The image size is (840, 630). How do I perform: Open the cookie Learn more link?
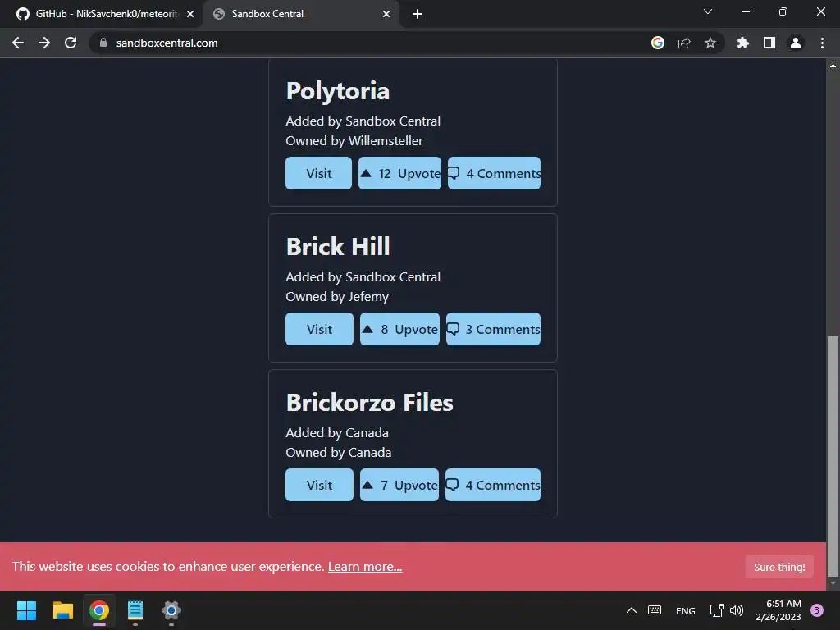(x=365, y=566)
